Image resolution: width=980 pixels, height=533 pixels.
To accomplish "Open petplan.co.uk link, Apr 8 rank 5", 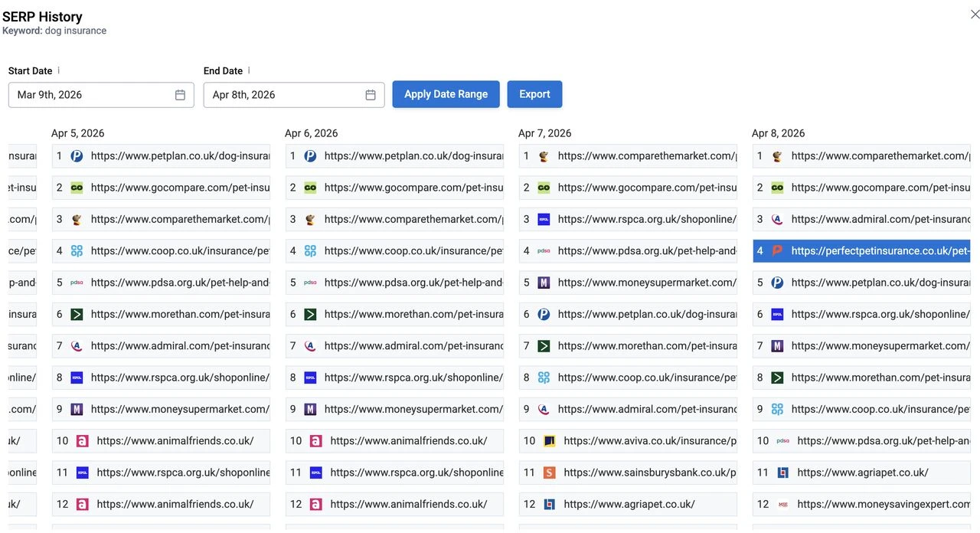I will (x=880, y=283).
